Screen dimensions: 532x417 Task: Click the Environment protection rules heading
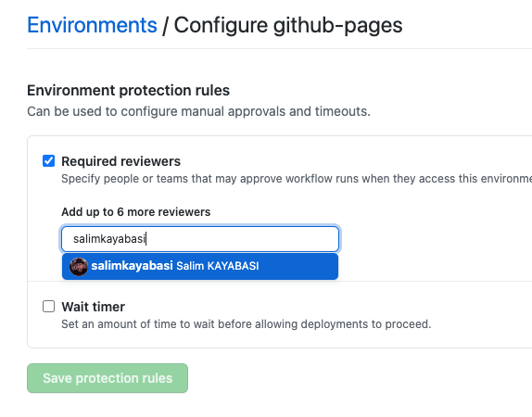click(x=128, y=91)
